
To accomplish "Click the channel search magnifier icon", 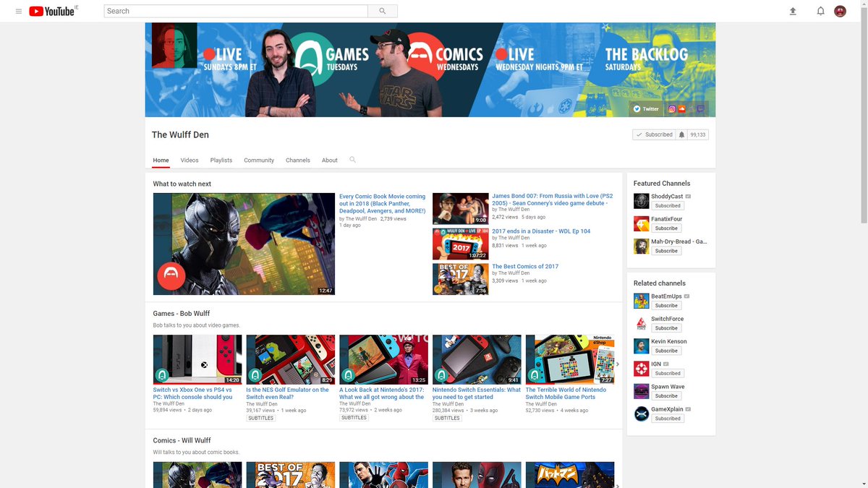I will tap(353, 160).
